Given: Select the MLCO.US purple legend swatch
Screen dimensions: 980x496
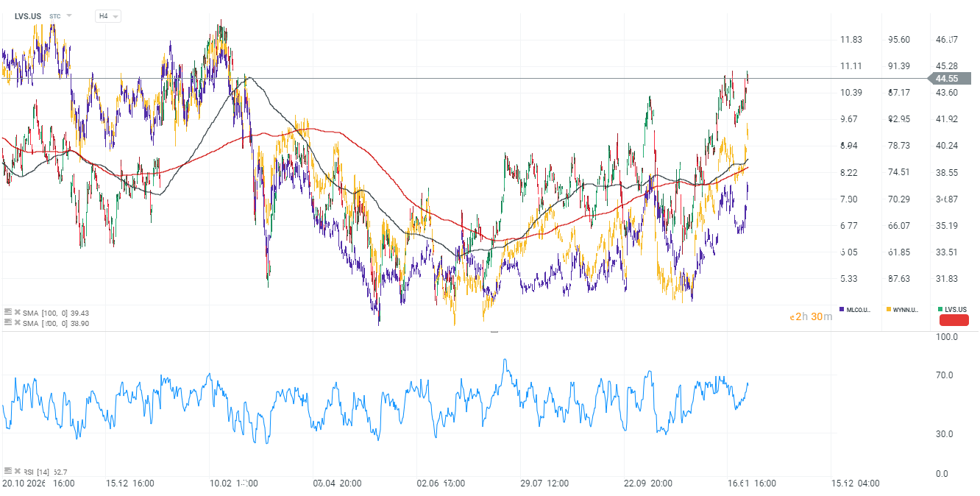Looking at the screenshot, I should pos(842,309).
